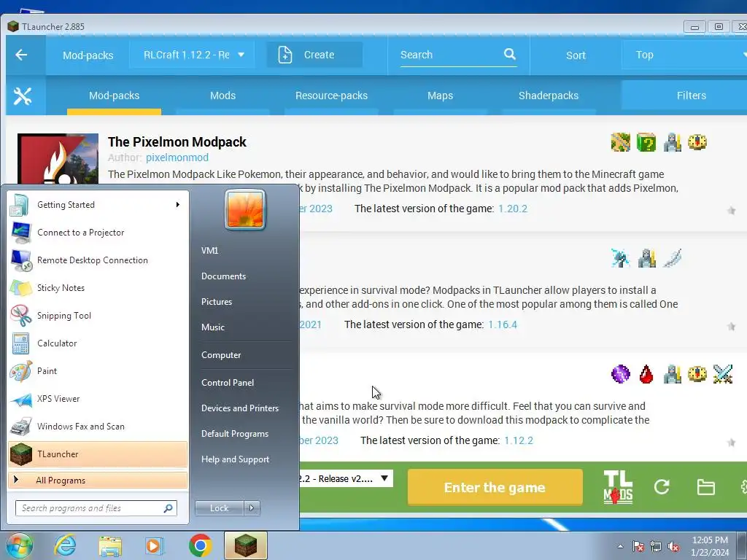Switch to the Mods tab
Screen dimensions: 747x560
(x=223, y=96)
